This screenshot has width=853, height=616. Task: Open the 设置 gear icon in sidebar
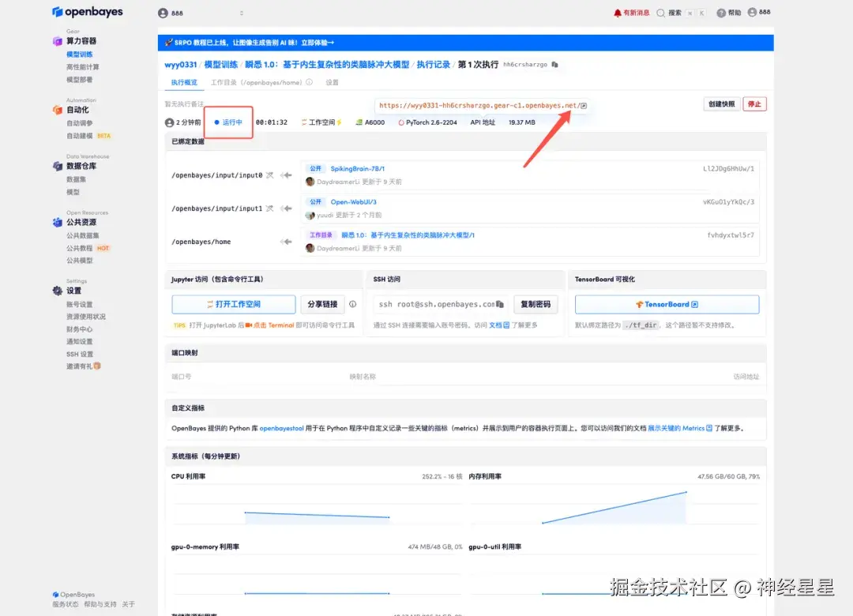point(57,291)
